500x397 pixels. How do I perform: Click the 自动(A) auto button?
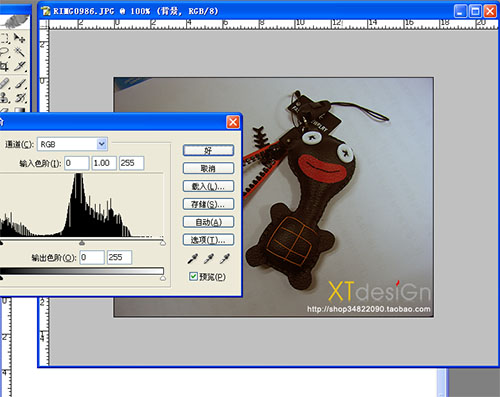click(208, 222)
